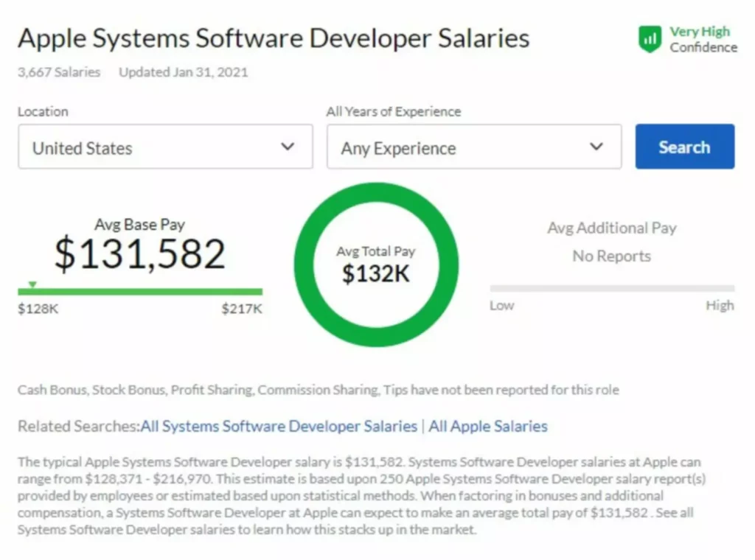Click the 3,667 Salaries count

(x=58, y=72)
